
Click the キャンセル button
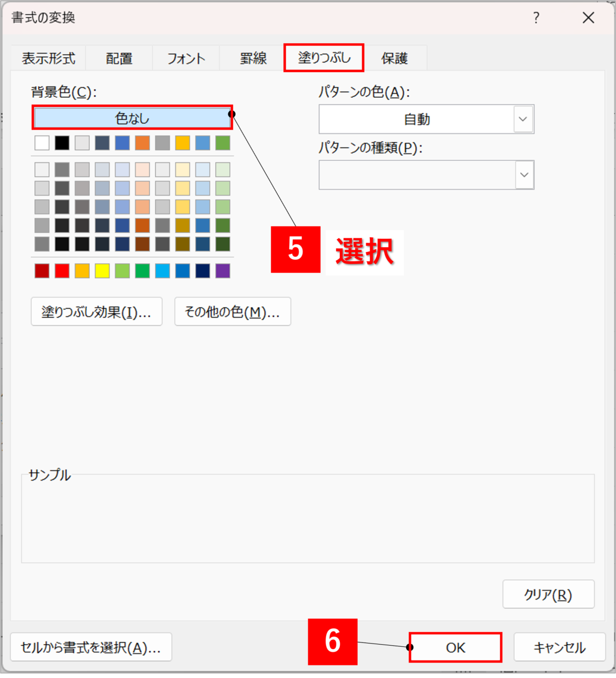pyautogui.click(x=560, y=647)
